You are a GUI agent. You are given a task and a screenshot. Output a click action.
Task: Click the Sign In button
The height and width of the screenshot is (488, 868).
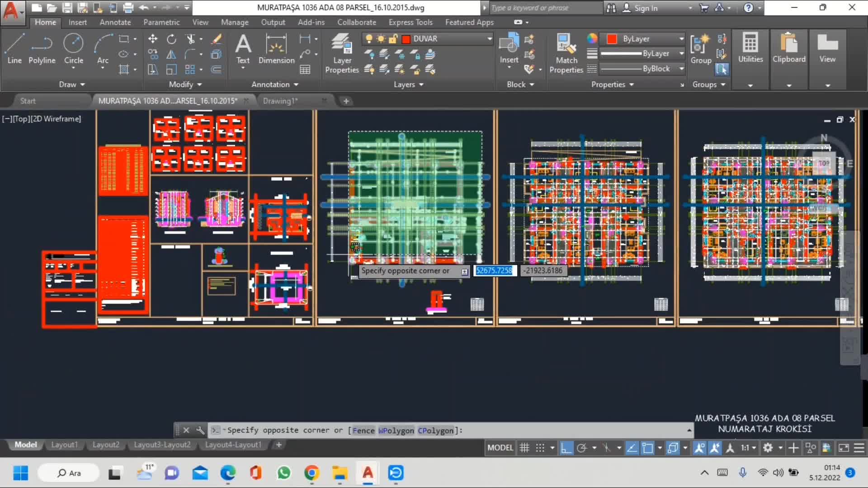pyautogui.click(x=640, y=8)
